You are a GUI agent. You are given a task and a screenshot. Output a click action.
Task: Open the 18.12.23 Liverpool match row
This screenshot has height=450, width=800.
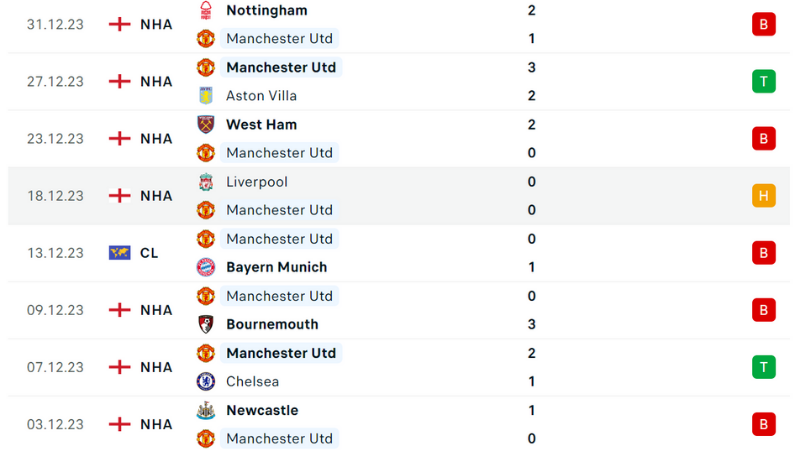[399, 196]
